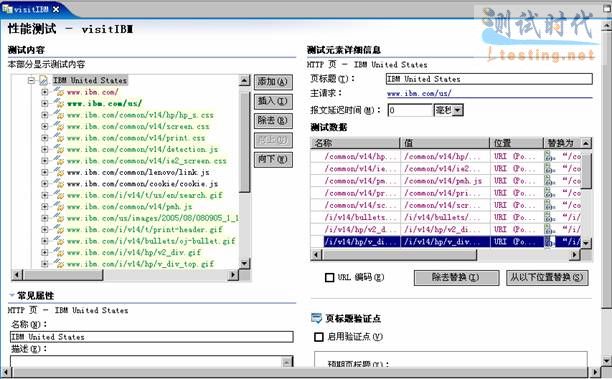
Task: Click the 替换为 column header
Action: 562,143
